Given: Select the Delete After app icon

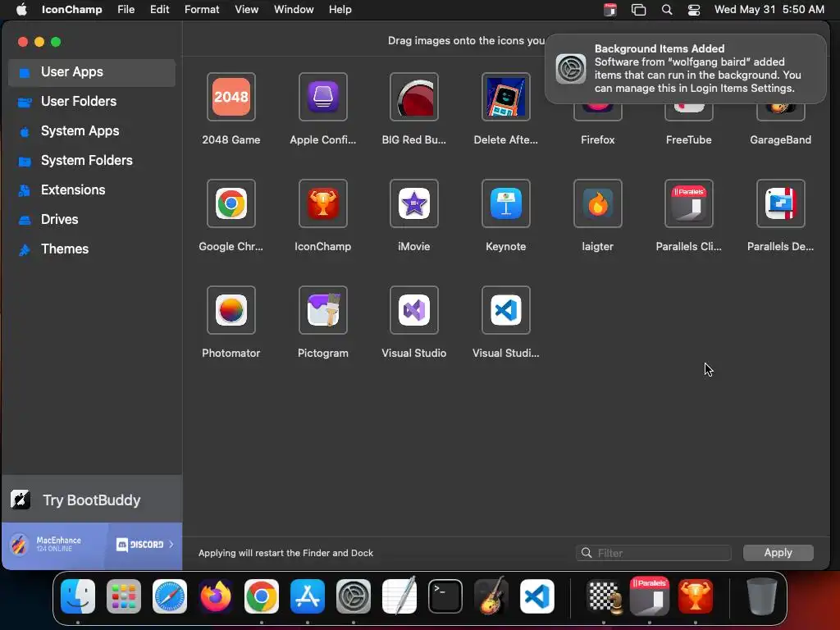Looking at the screenshot, I should (x=505, y=97).
